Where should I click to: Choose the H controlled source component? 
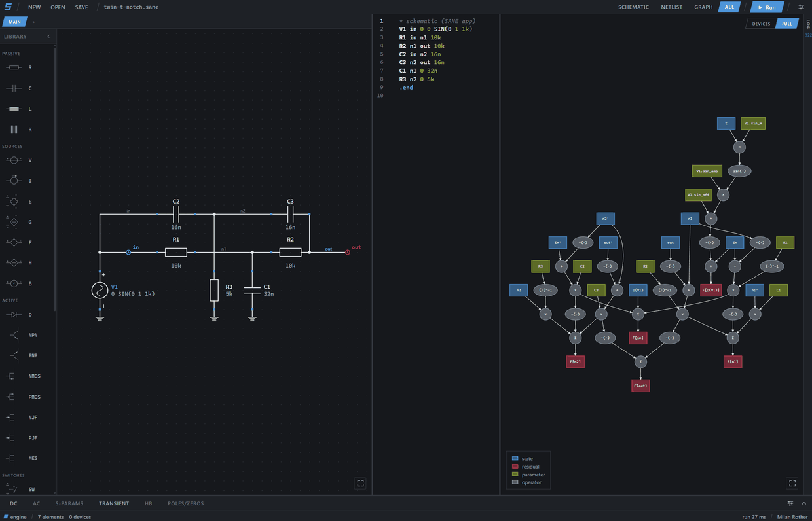pyautogui.click(x=20, y=263)
